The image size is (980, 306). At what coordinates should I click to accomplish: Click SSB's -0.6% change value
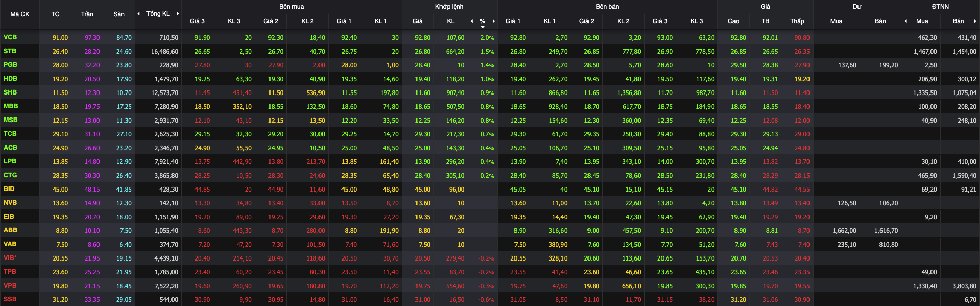pyautogui.click(x=486, y=300)
